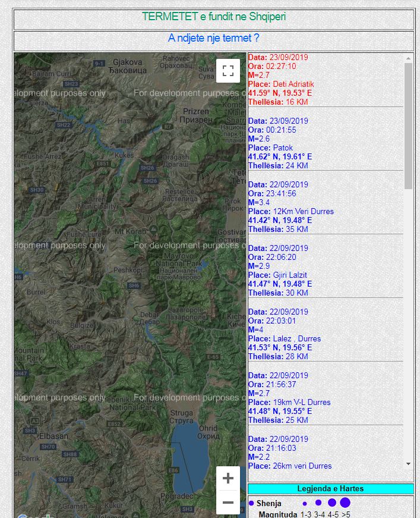This screenshot has height=518, width=420.
Task: Select the Lalez, Durres M=4 entry
Action: (284, 334)
